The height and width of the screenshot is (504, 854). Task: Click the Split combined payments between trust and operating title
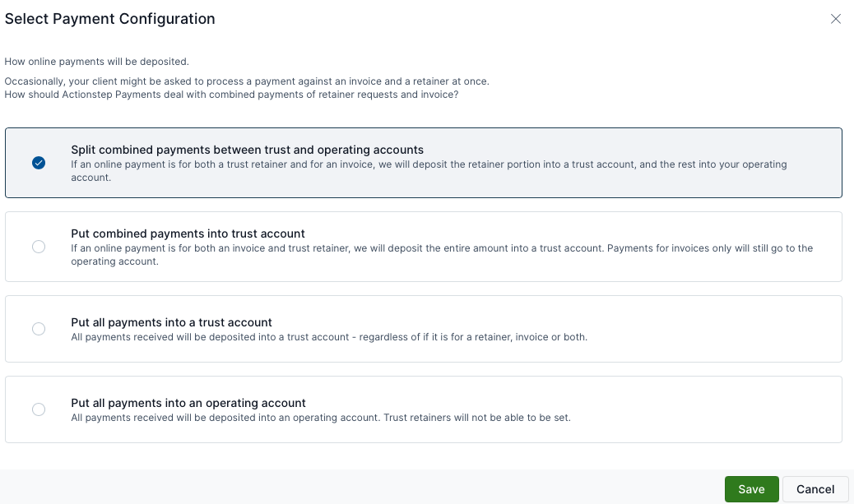click(x=248, y=150)
